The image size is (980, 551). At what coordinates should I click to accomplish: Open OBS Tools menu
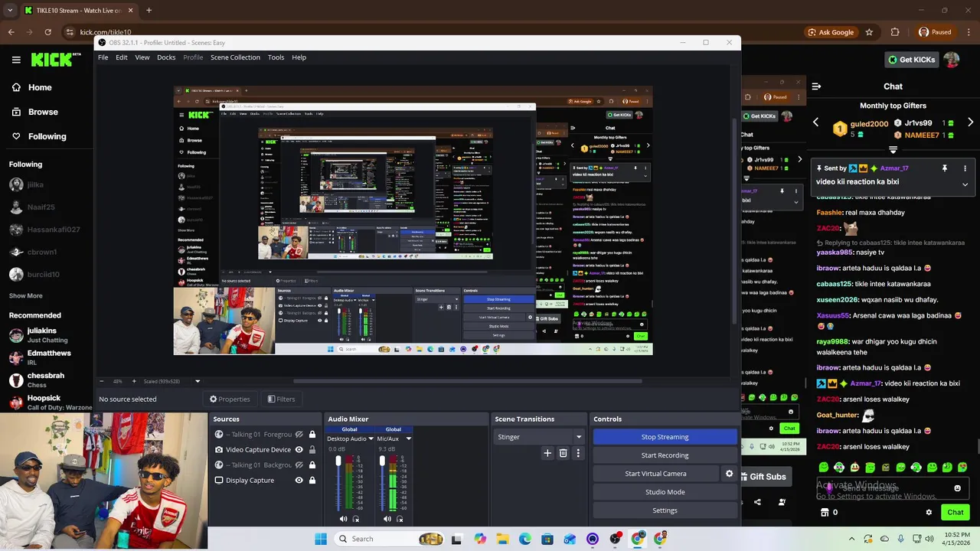tap(276, 57)
